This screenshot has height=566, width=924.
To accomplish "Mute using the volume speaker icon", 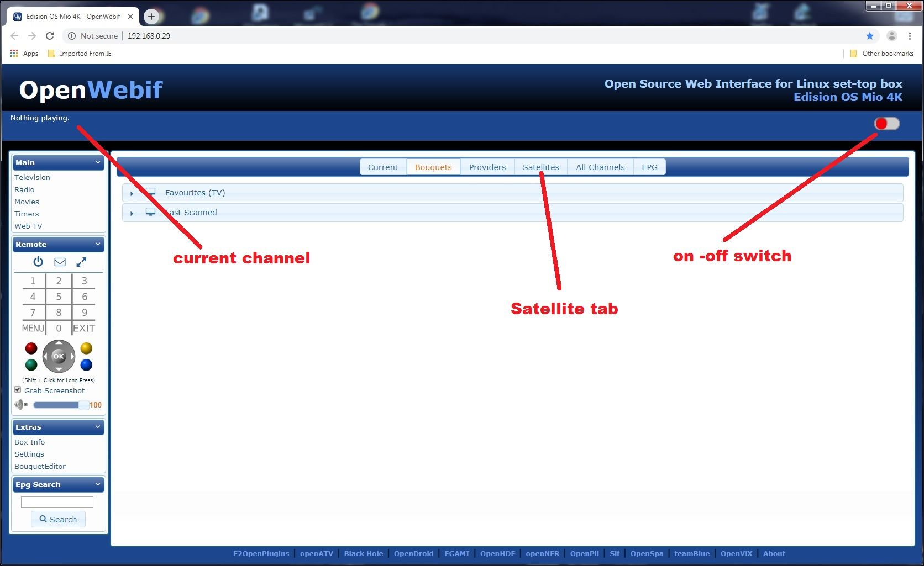I will pyautogui.click(x=21, y=405).
